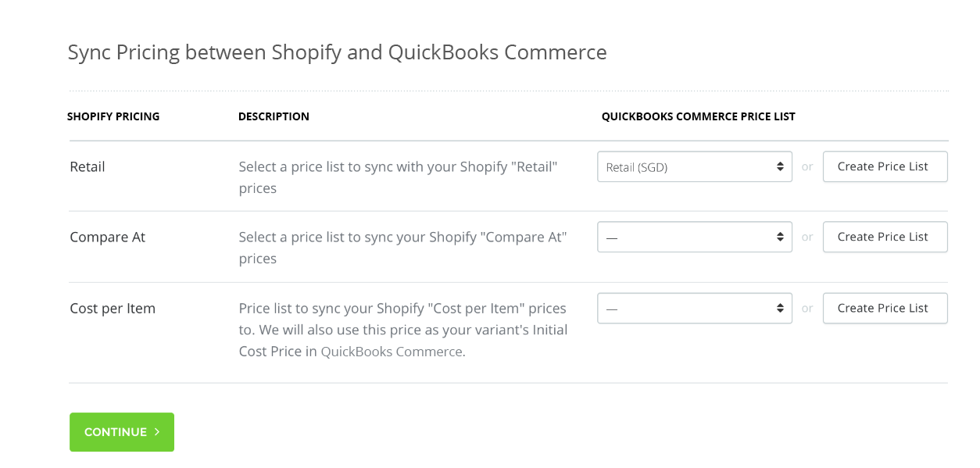
Task: Open the Retail (SGD) price list dropdown
Action: [x=695, y=166]
